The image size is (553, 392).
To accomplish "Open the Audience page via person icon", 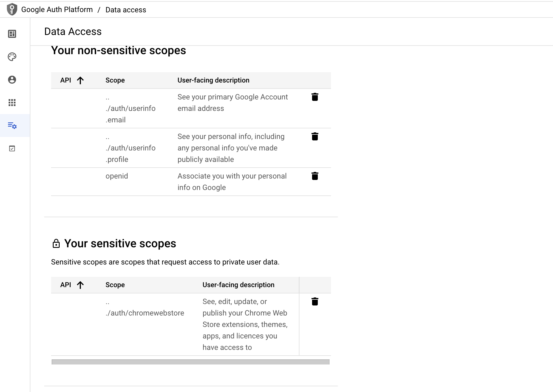I will [12, 80].
